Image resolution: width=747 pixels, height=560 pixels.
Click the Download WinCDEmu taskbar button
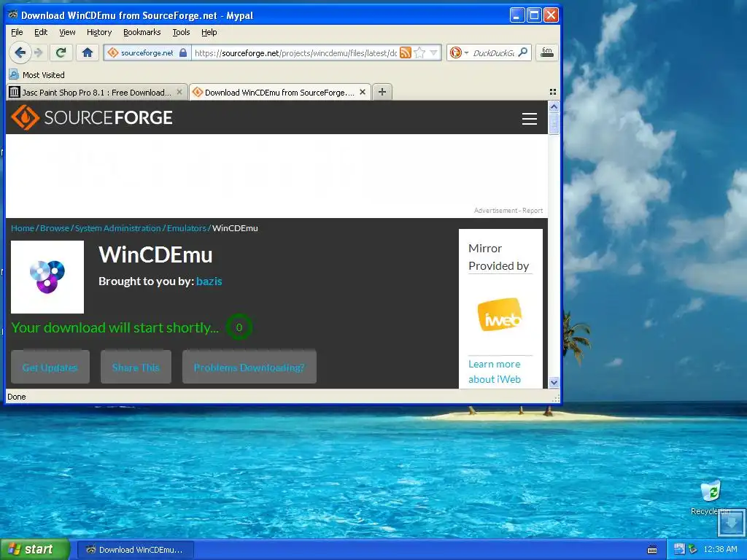(x=136, y=550)
